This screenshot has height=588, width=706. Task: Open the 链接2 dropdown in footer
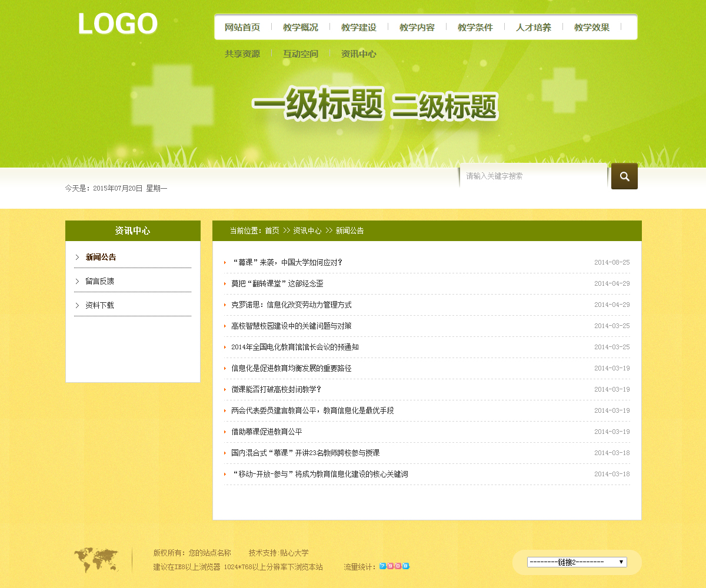point(577,562)
